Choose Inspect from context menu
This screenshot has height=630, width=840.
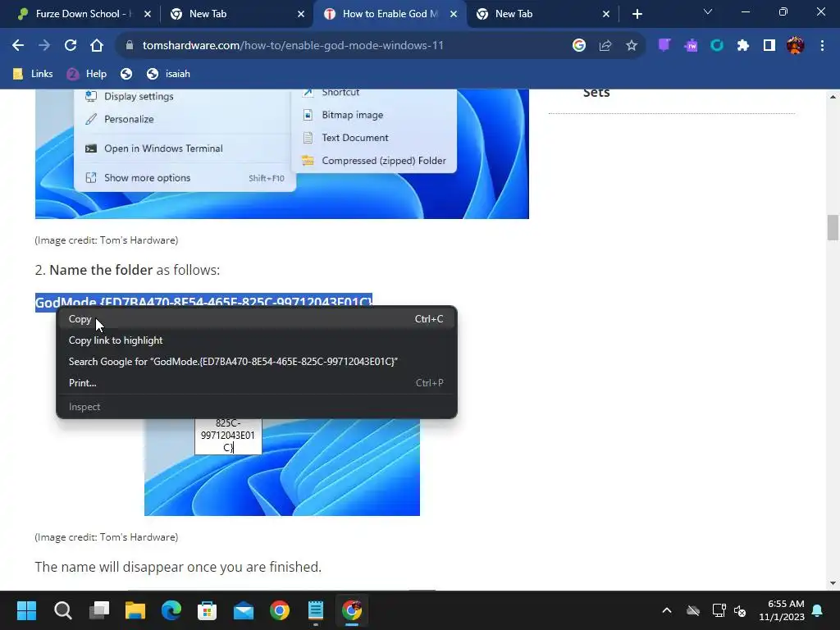click(256, 407)
